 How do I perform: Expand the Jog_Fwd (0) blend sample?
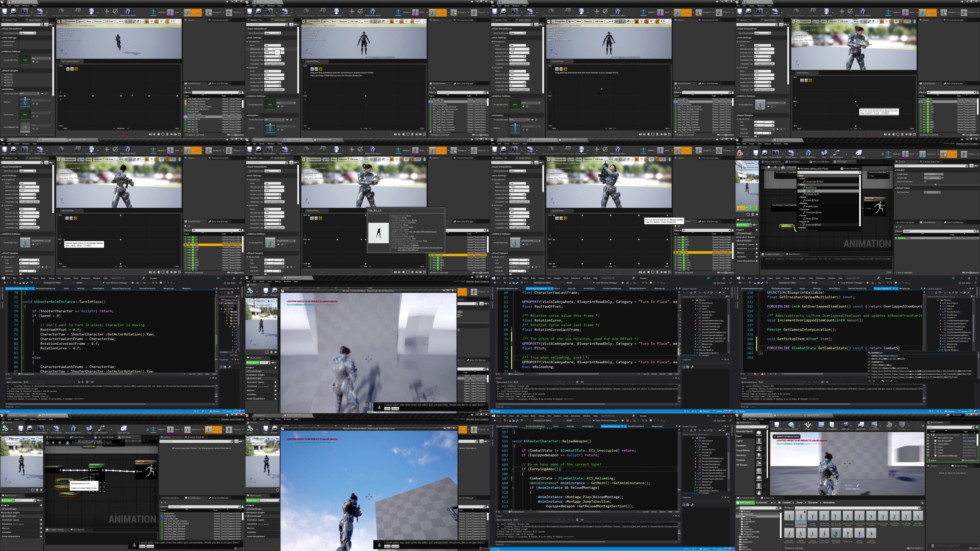click(x=2, y=74)
